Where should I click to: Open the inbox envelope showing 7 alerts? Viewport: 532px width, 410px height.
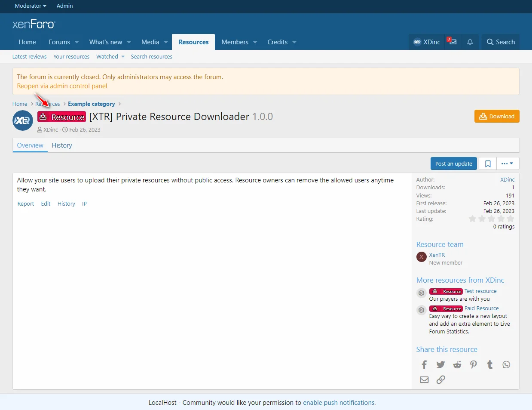coord(452,41)
